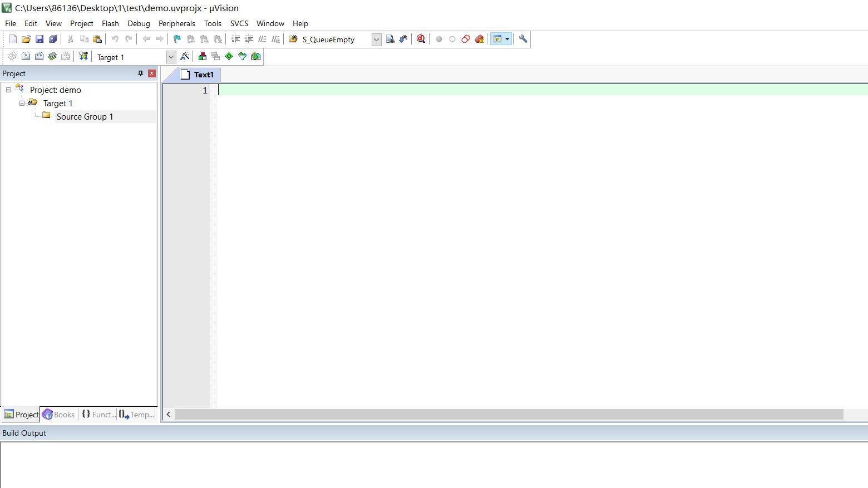Open the Debug menu
This screenshot has width=868, height=488.
pos(139,23)
